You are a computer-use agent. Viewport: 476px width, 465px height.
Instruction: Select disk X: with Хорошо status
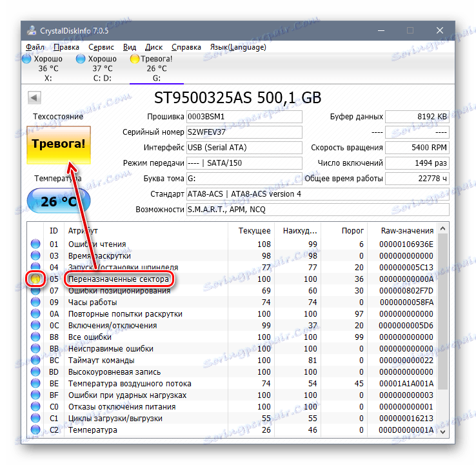(x=48, y=68)
